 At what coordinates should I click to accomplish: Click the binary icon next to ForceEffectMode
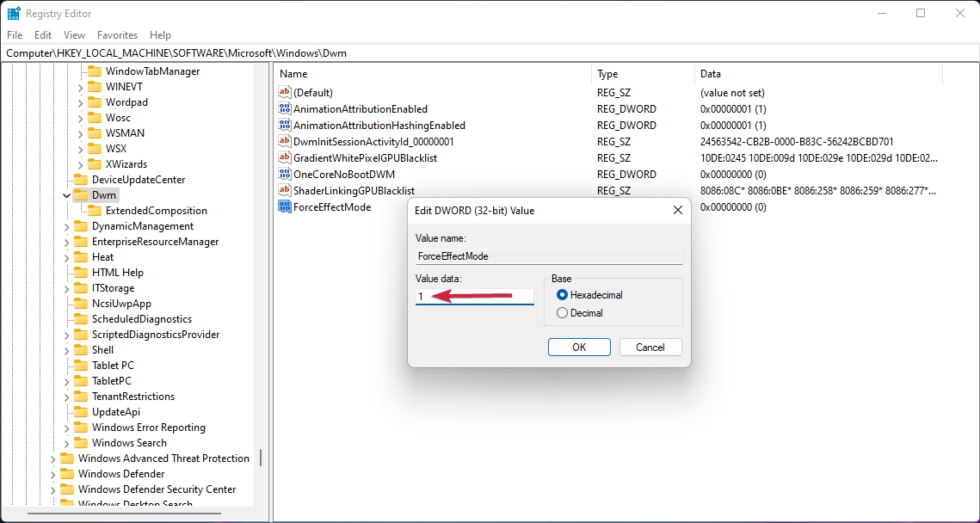click(x=285, y=206)
